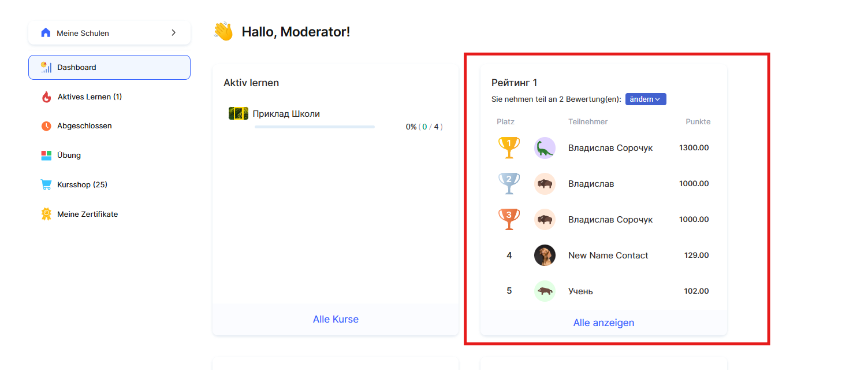Click the boar avatar next to Учень
The image size is (868, 370).
coord(545,291)
